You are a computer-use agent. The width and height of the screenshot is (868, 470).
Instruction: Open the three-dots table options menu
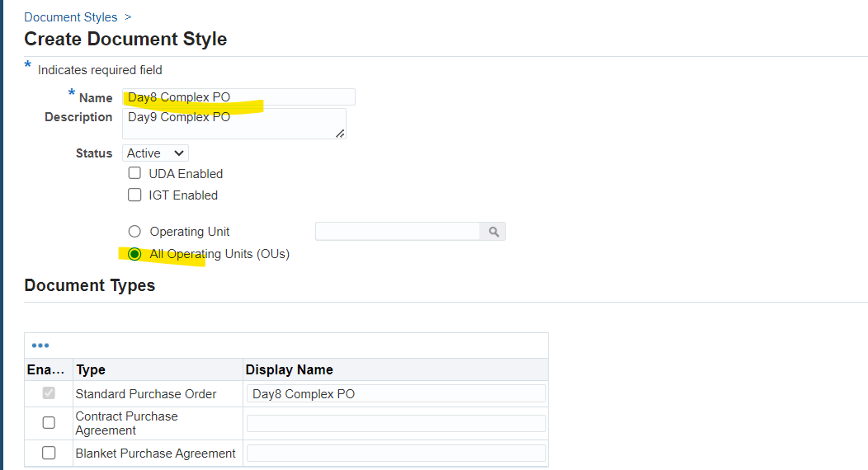[40, 345]
